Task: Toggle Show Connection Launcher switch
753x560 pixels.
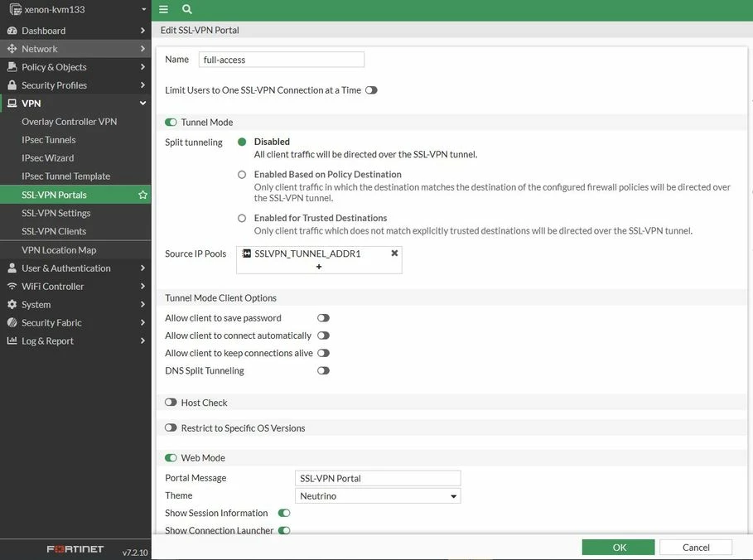Action: click(x=284, y=530)
